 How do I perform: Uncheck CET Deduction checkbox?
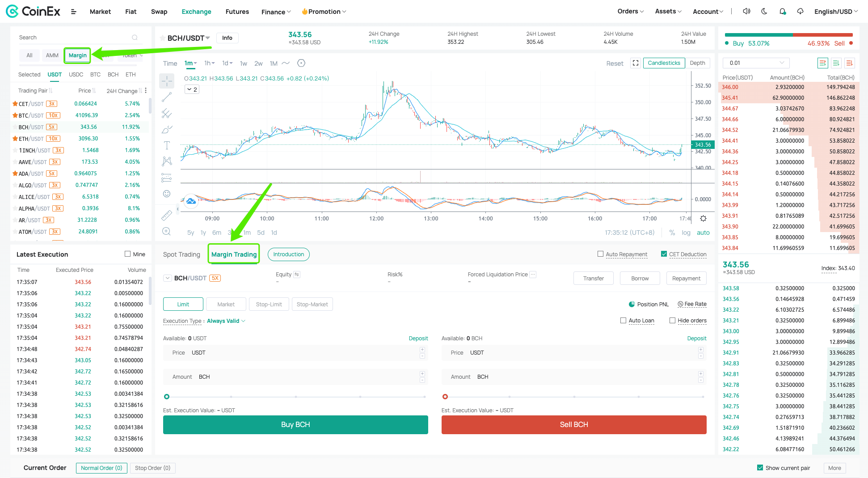click(x=664, y=254)
